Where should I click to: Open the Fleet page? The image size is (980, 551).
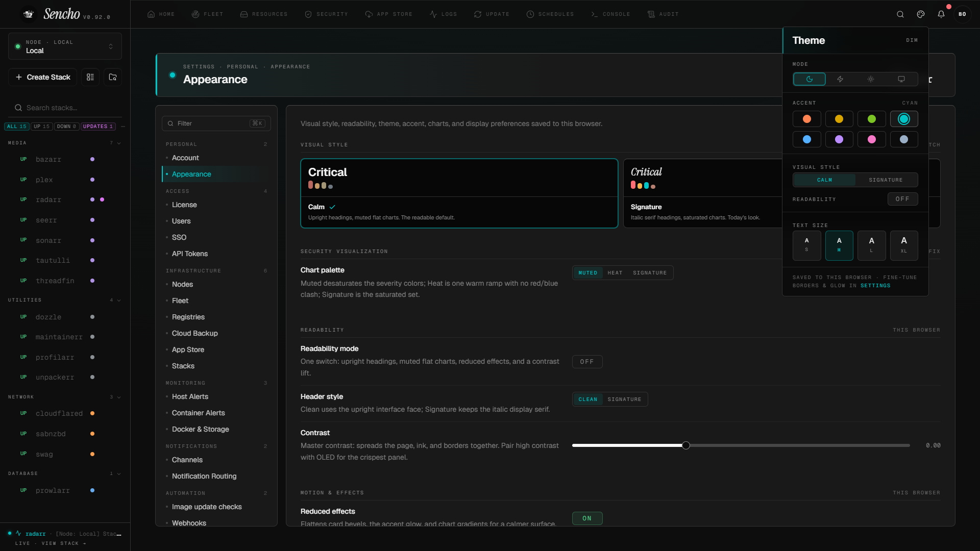coord(207,14)
